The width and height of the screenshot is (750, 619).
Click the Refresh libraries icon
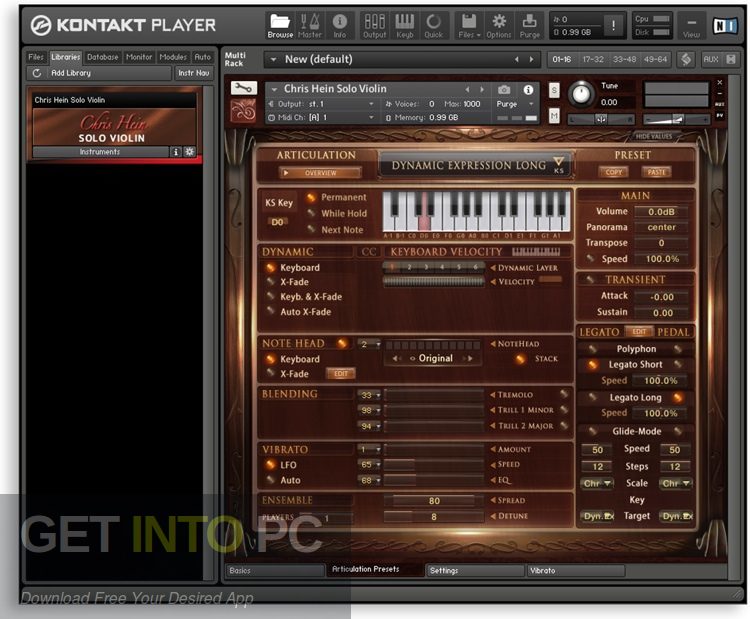[x=37, y=73]
